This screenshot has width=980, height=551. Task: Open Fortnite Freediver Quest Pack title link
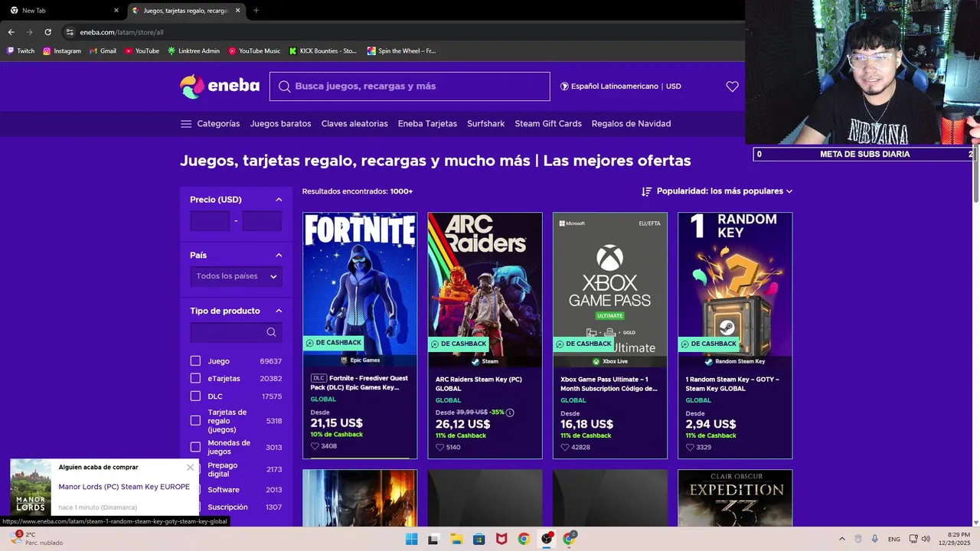pyautogui.click(x=360, y=383)
